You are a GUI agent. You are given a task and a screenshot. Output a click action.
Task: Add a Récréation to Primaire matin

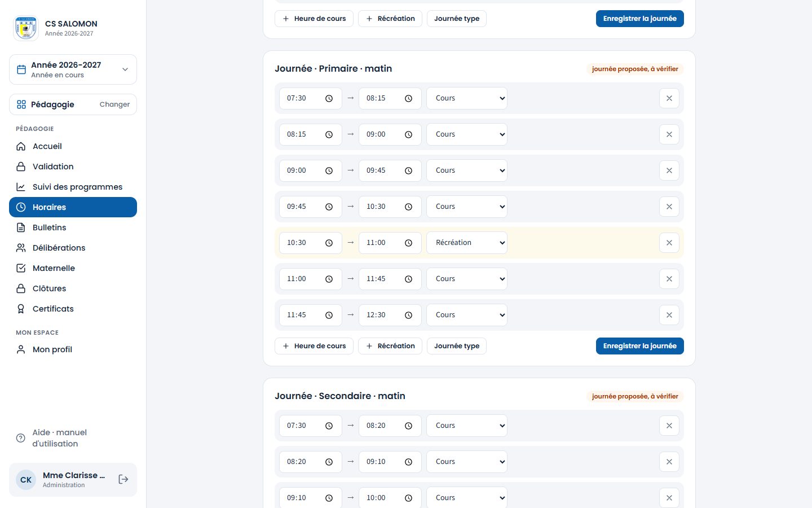tap(390, 346)
